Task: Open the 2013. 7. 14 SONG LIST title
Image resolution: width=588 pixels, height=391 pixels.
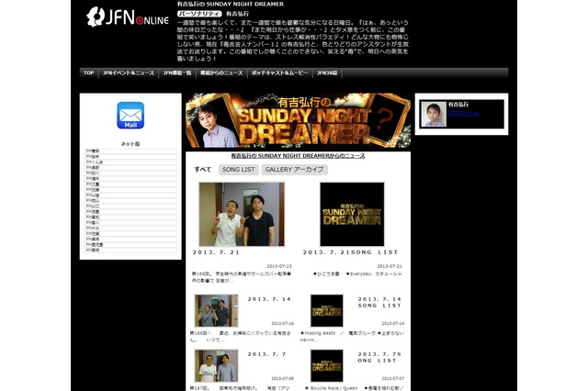Action: pos(379,302)
